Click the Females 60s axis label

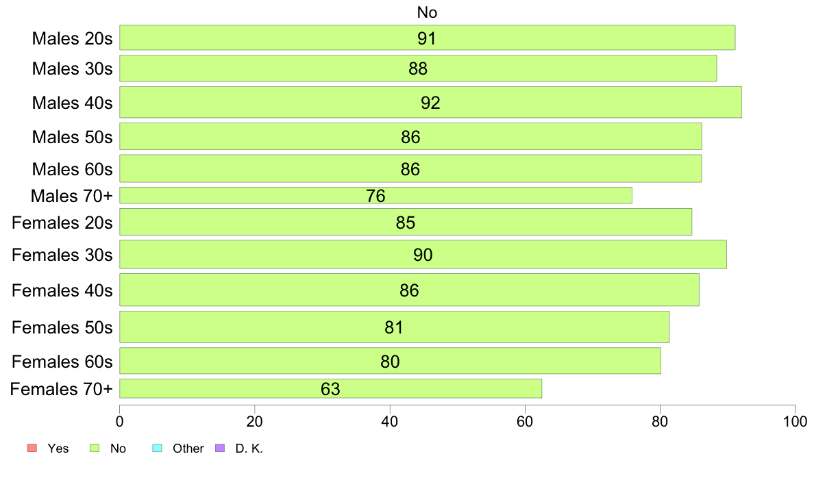point(62,362)
